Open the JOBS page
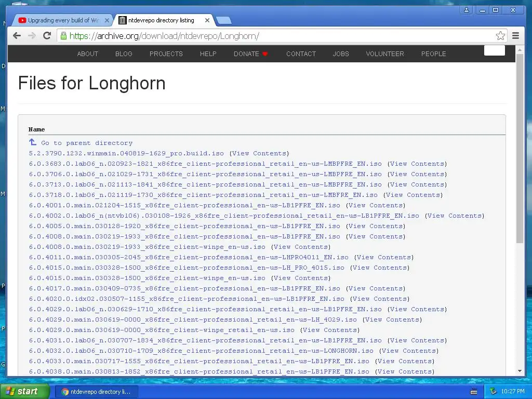This screenshot has height=399, width=532. click(x=341, y=54)
